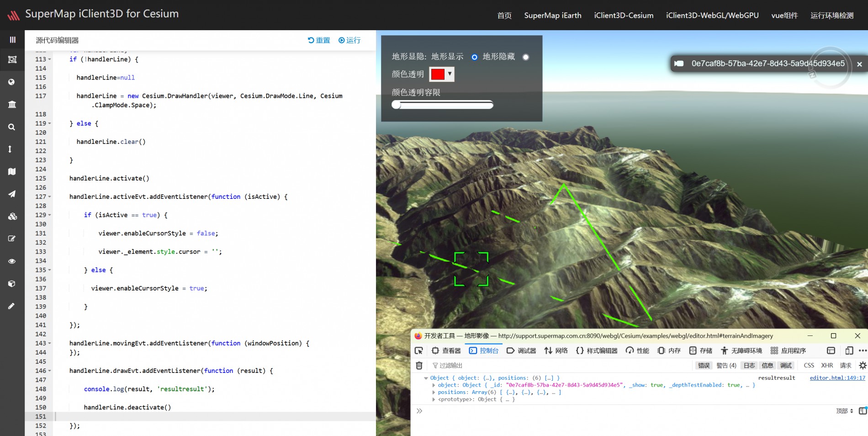The image size is (868, 436).
Task: Open the DevTools three-dot more menu
Action: point(863,351)
